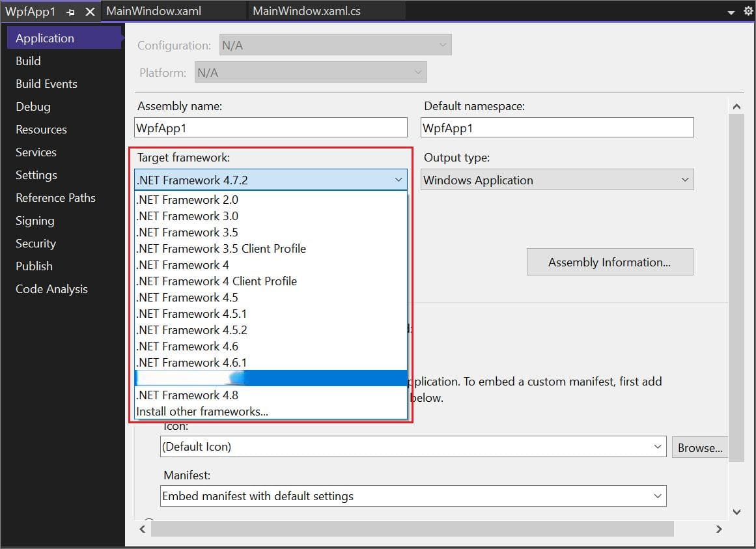Open the Signing page
Screen dimensions: 756x549
point(35,221)
